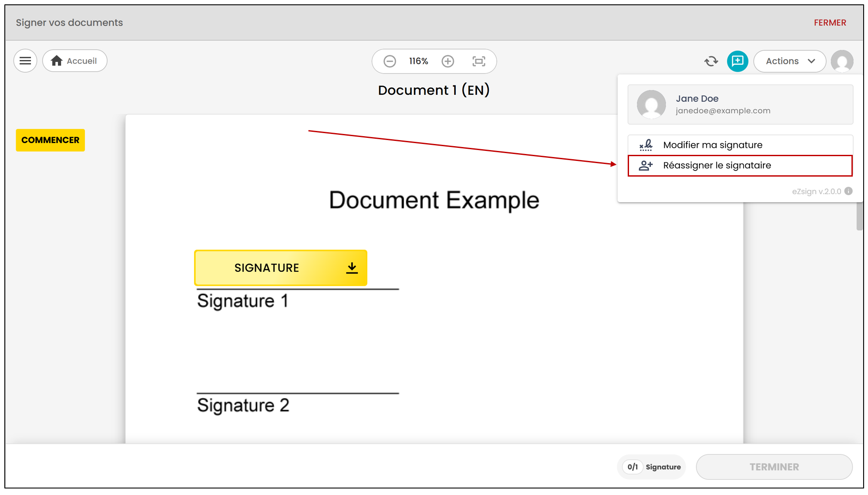Click the 0/1 Signature counter

(652, 467)
